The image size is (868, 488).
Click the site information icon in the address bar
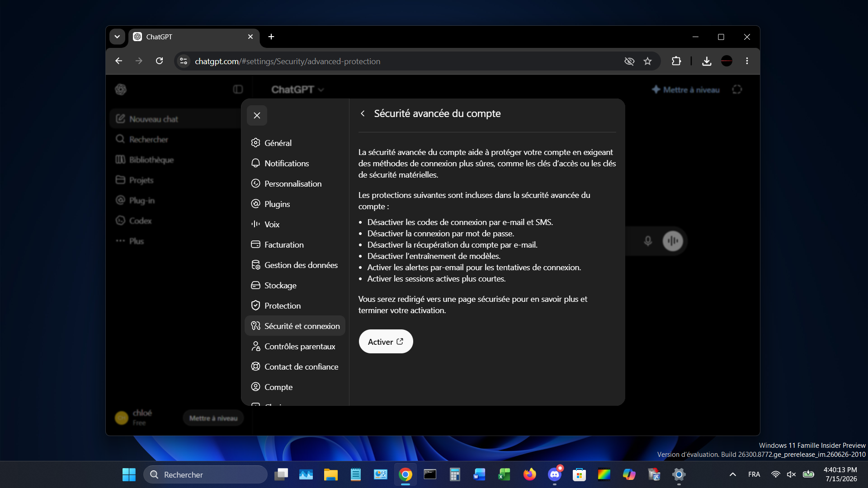(183, 61)
